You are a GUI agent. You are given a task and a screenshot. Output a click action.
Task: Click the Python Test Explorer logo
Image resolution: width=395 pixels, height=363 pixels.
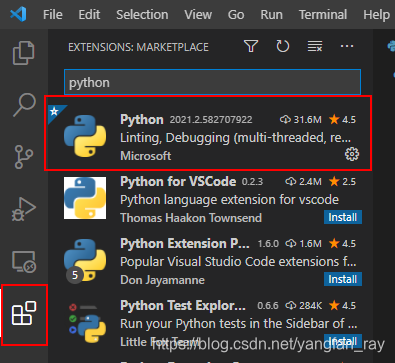click(87, 323)
